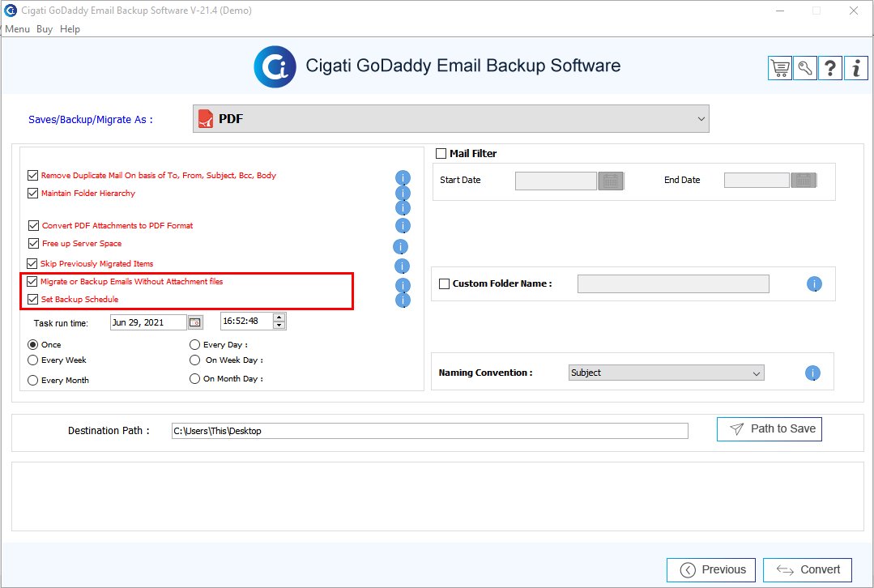The image size is (874, 588).
Task: Show info for Free up Server Space
Action: pyautogui.click(x=400, y=246)
